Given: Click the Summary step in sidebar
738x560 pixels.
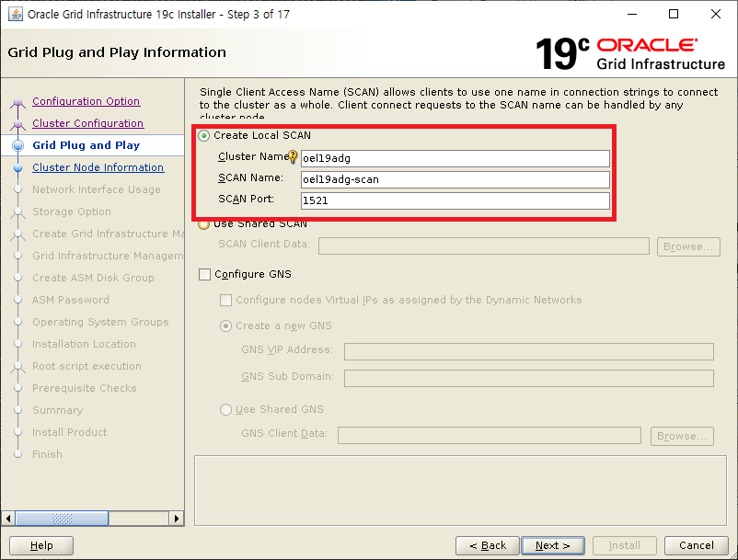Looking at the screenshot, I should [x=57, y=410].
